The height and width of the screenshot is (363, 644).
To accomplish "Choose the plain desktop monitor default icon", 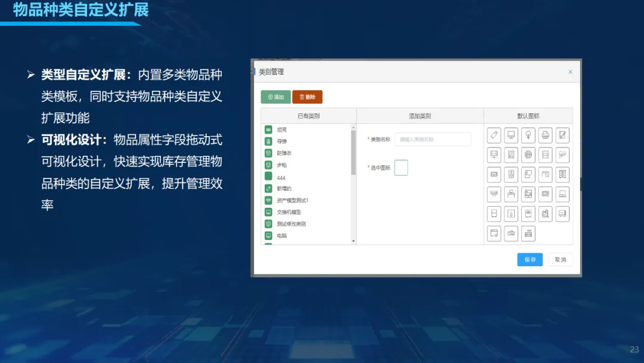I will pos(511,136).
